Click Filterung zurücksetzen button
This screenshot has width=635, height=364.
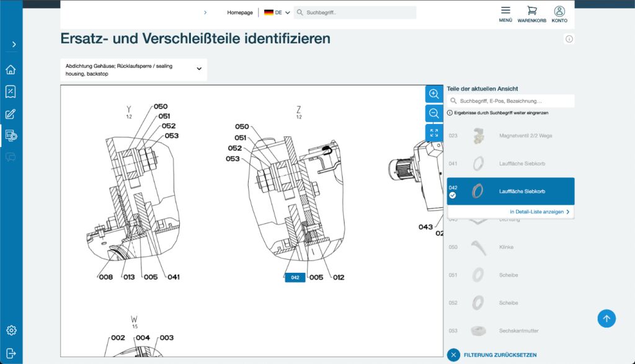tap(492, 355)
